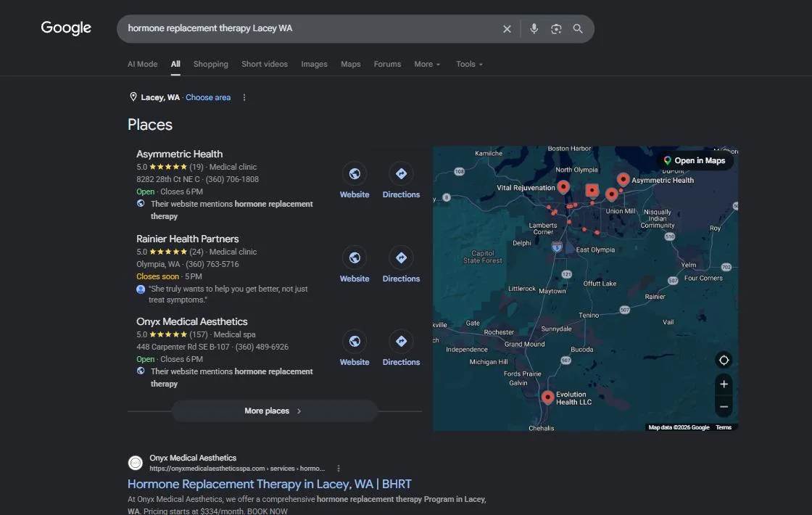
Task: Open Hormone Replacement Therapy in Lacey result
Action: point(269,484)
